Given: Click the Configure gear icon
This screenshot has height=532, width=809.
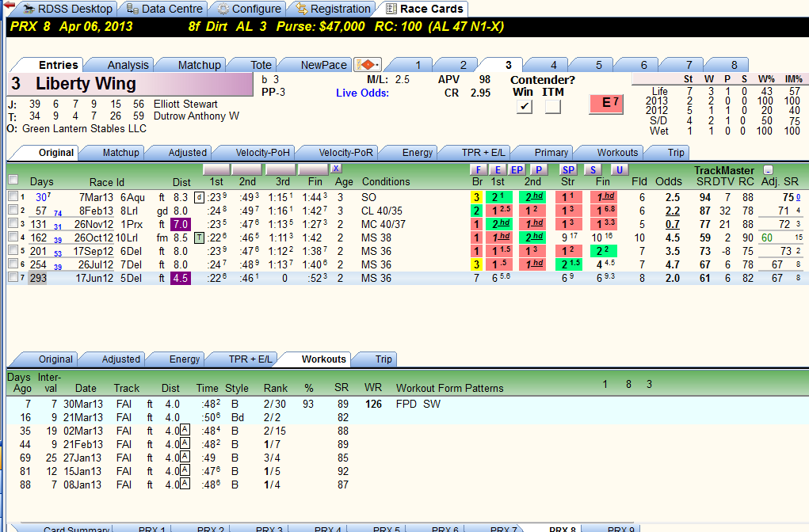Looking at the screenshot, I should pos(223,9).
